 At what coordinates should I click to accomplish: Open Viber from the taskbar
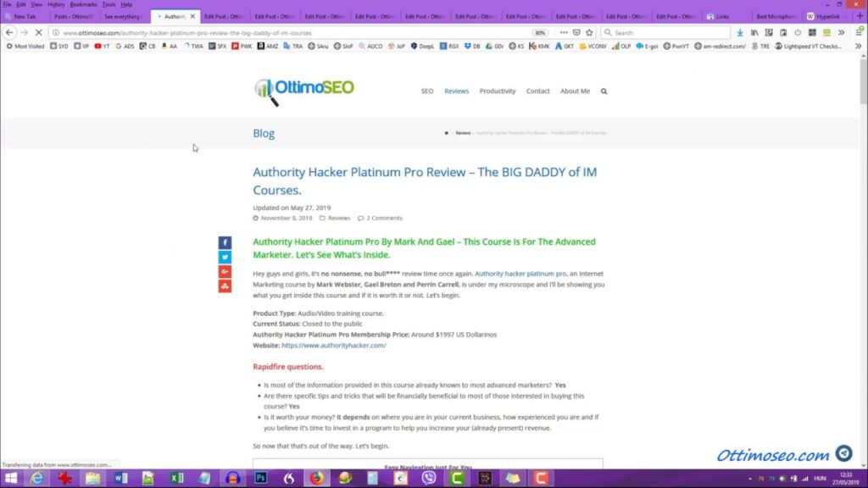pos(429,478)
